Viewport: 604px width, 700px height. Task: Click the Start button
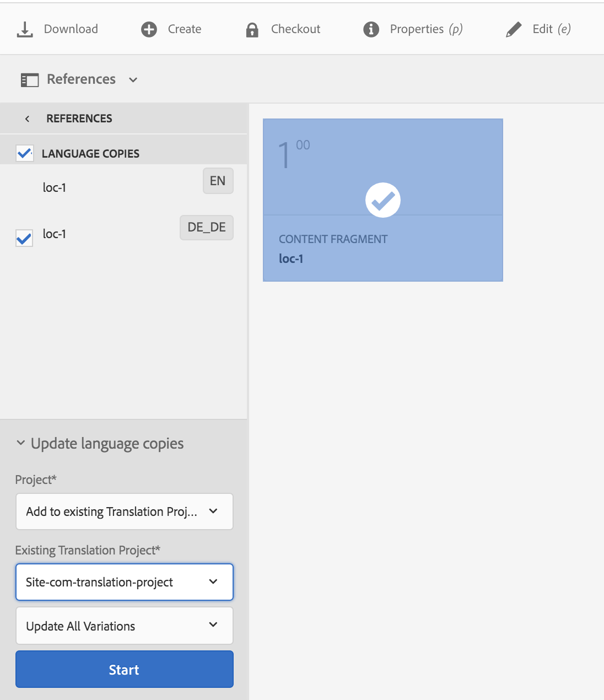(125, 669)
